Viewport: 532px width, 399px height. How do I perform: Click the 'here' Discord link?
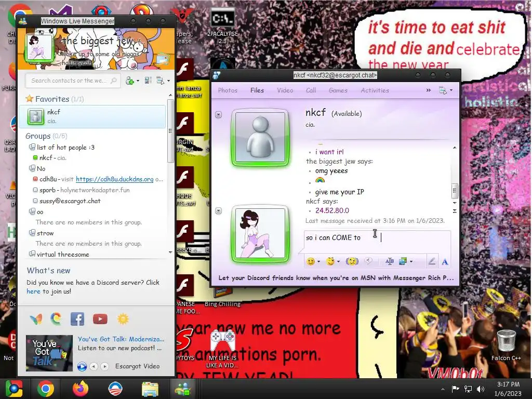coord(33,291)
